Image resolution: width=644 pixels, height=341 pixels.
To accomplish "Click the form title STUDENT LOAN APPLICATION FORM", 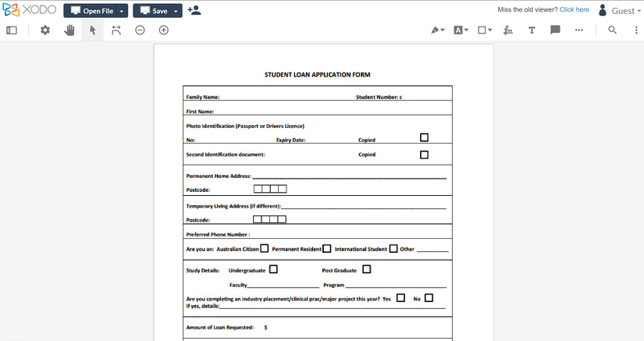I will pyautogui.click(x=318, y=75).
